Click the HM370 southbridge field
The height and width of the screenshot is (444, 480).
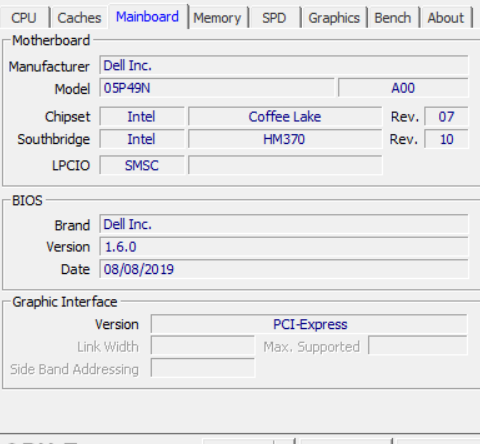285,139
